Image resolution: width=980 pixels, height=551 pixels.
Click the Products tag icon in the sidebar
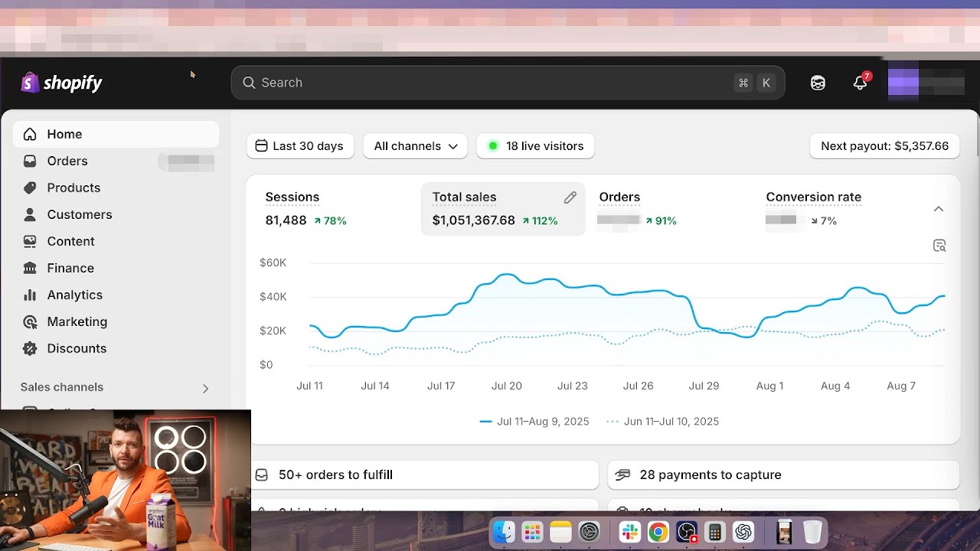coord(30,187)
